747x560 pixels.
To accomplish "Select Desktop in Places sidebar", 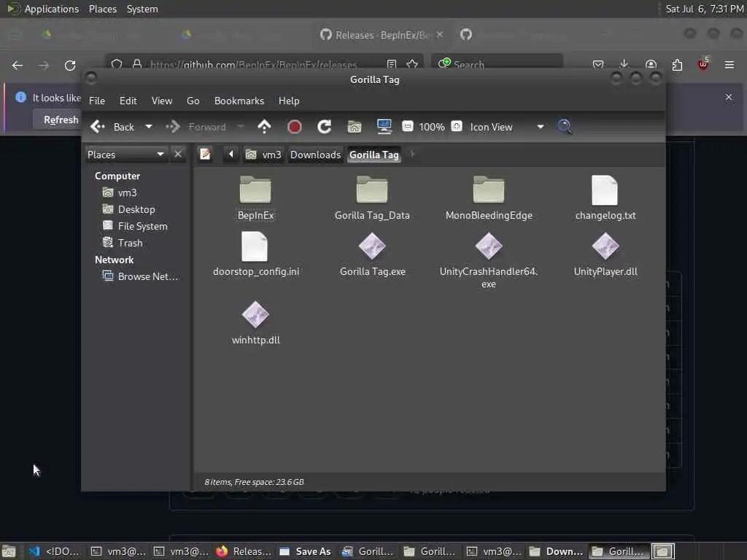I will [129, 209].
